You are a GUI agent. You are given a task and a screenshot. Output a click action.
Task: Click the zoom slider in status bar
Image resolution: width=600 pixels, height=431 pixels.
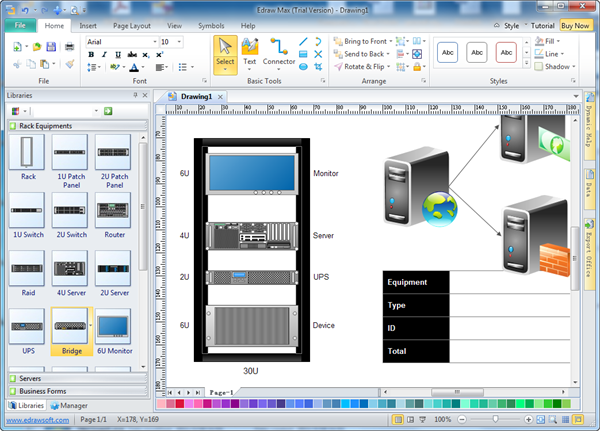pos(497,419)
